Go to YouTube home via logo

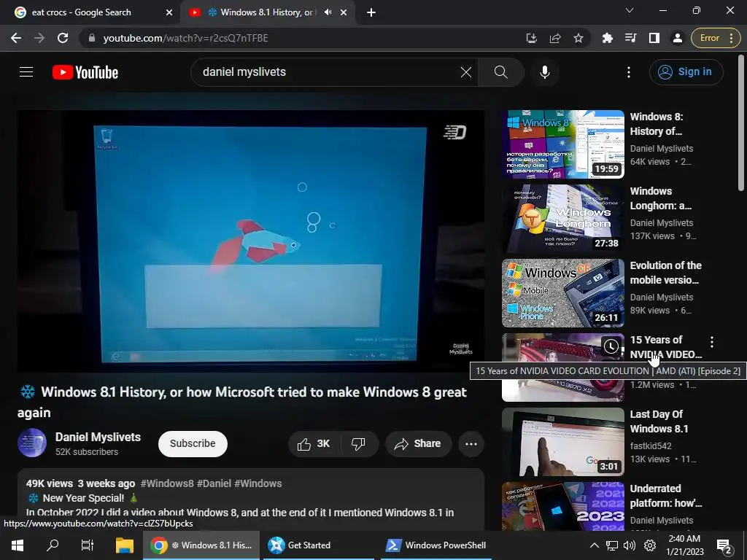[x=85, y=72]
